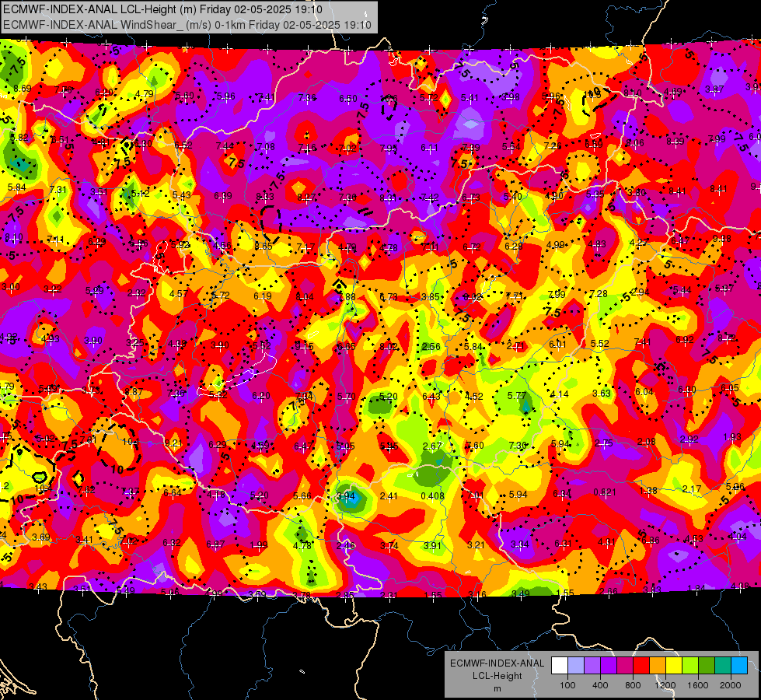Screen dimensions: 761x700
Task: Click the legend scale label 1600
Action: tap(697, 685)
